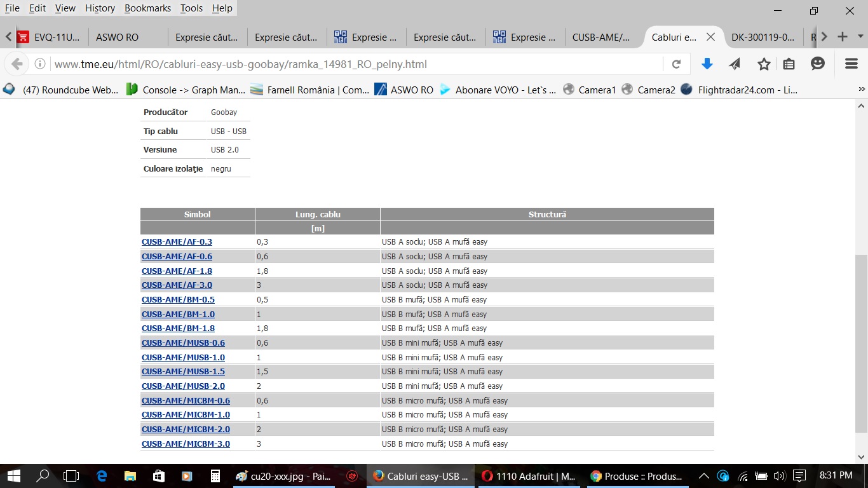Open the CUSB-AME/MICBM-0.6 product link

tap(186, 401)
